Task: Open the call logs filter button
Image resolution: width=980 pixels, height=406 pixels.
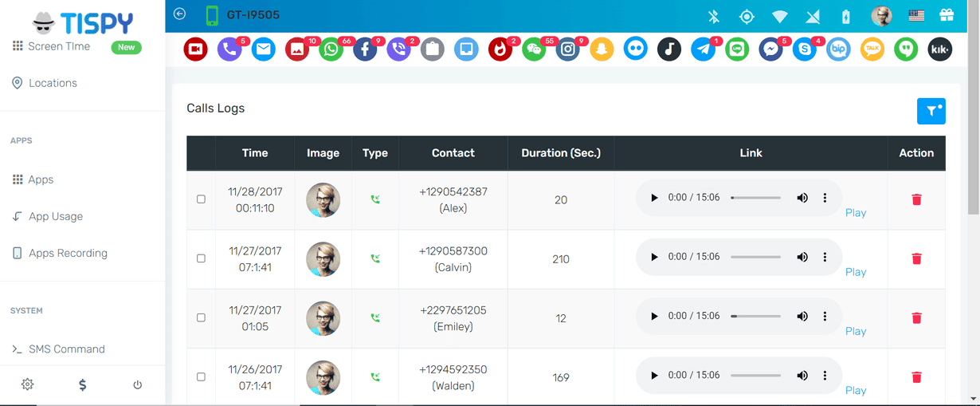Action: tap(931, 111)
